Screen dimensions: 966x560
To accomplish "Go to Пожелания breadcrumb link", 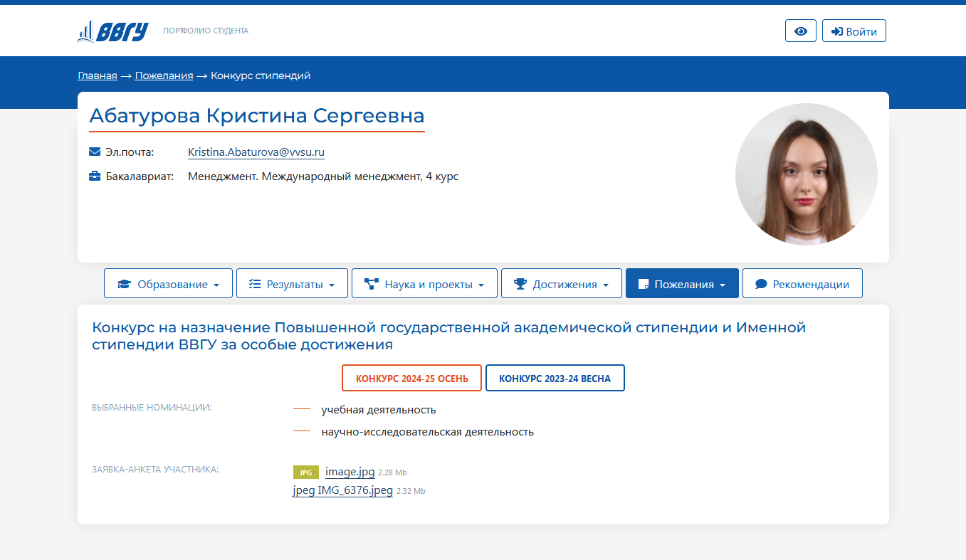I will click(x=164, y=75).
